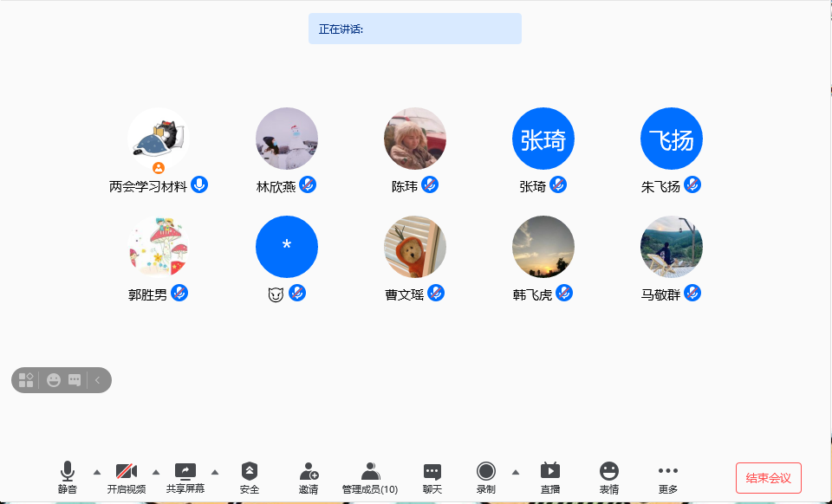
Task: Select 韩飞虎 sunset avatar
Action: pyautogui.click(x=543, y=247)
